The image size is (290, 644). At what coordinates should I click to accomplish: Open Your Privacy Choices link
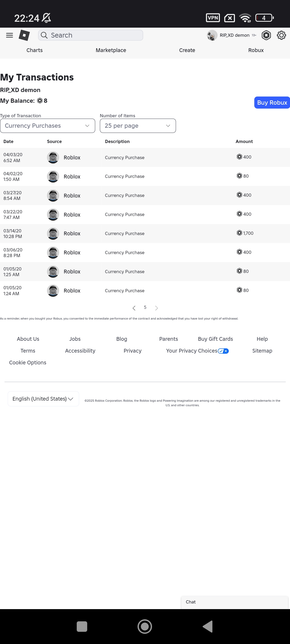point(192,351)
